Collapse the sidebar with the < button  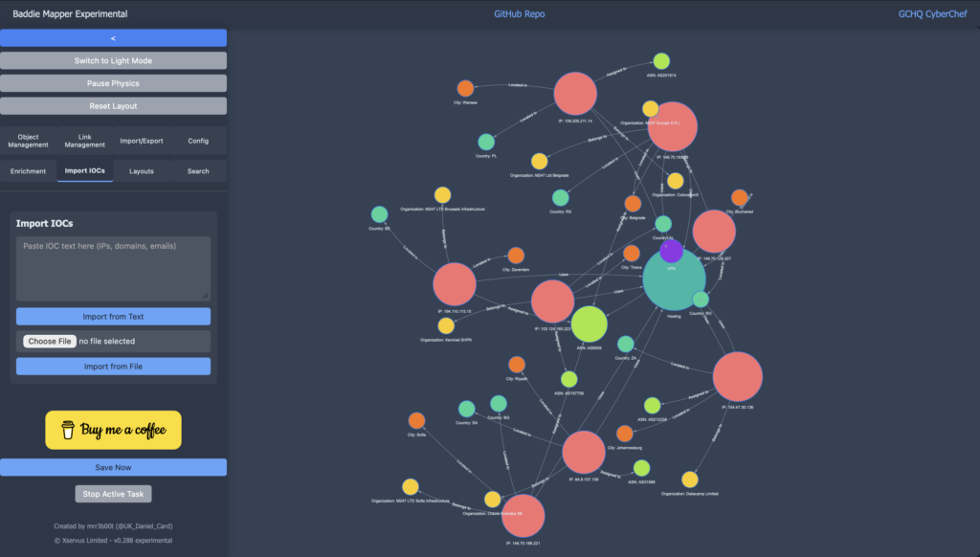tap(113, 38)
